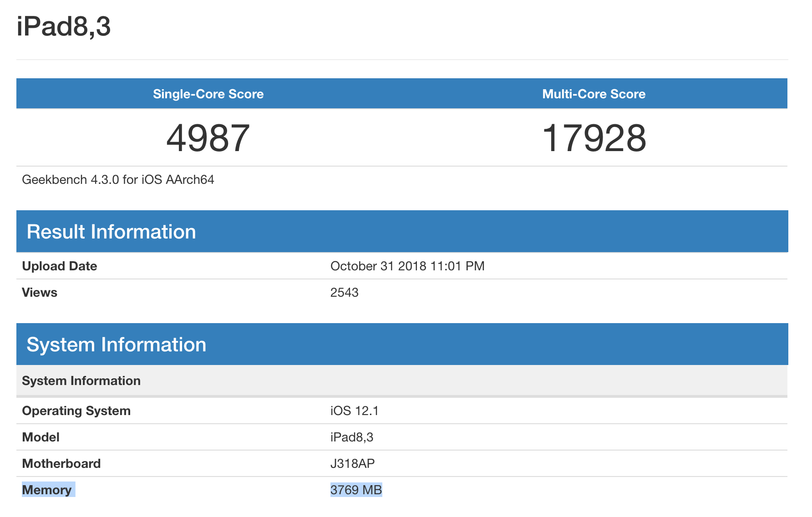812x517 pixels.
Task: Click the gray System Information subheader row
Action: pos(402,380)
